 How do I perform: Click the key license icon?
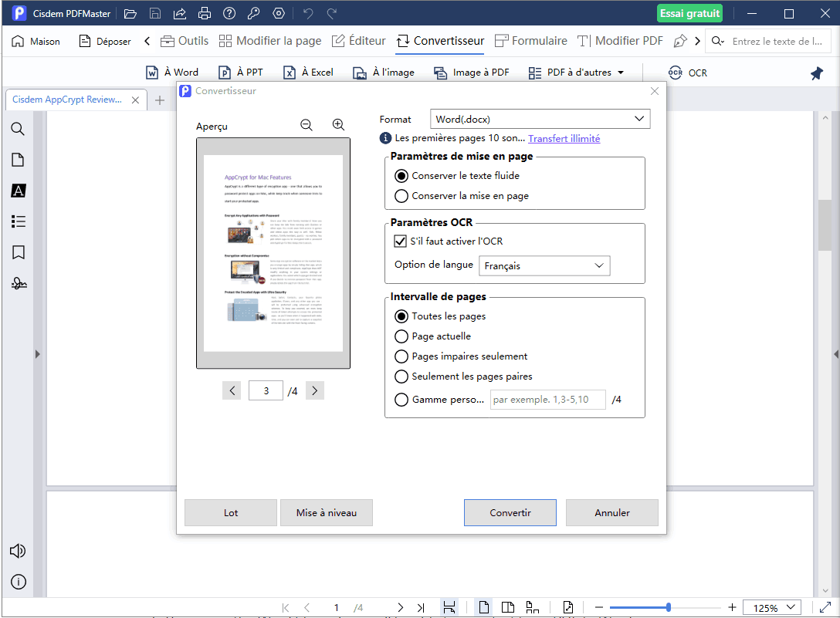[253, 14]
